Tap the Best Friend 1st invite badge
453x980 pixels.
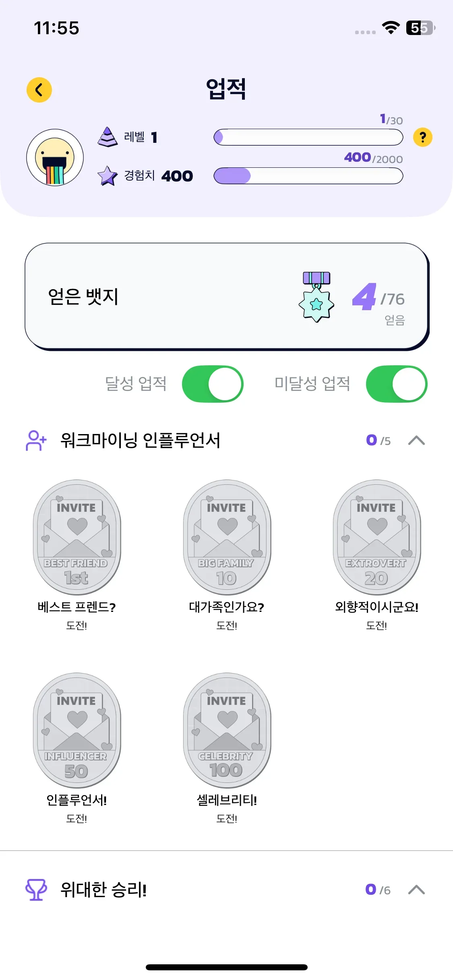coord(77,537)
